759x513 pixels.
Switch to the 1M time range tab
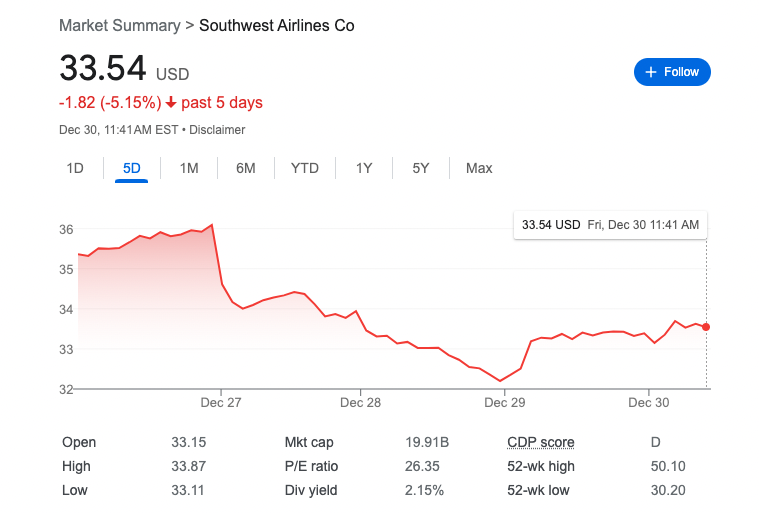(x=189, y=168)
